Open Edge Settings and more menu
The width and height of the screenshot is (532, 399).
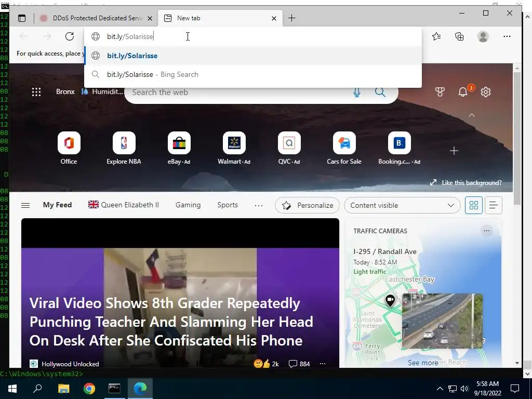point(507,36)
